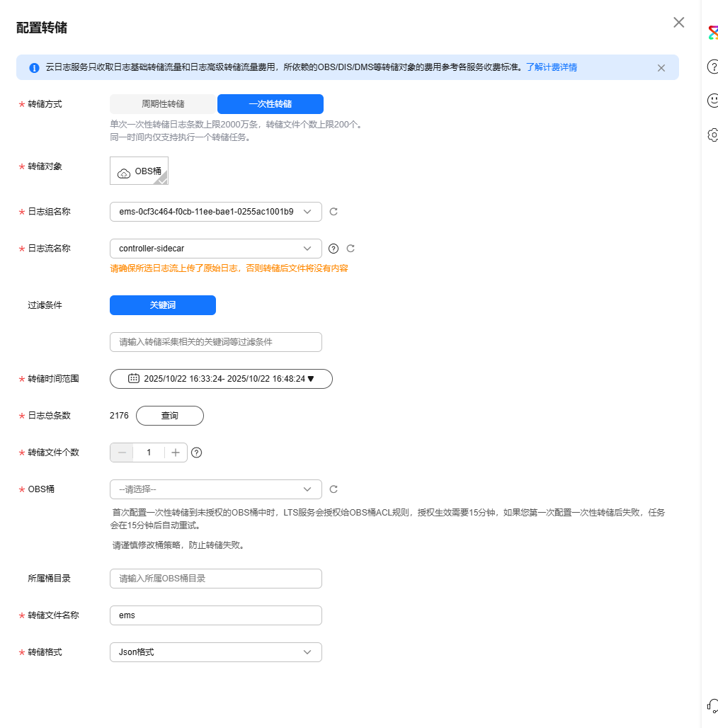Open the customer service headset icon
718x728 pixels.
[713, 706]
